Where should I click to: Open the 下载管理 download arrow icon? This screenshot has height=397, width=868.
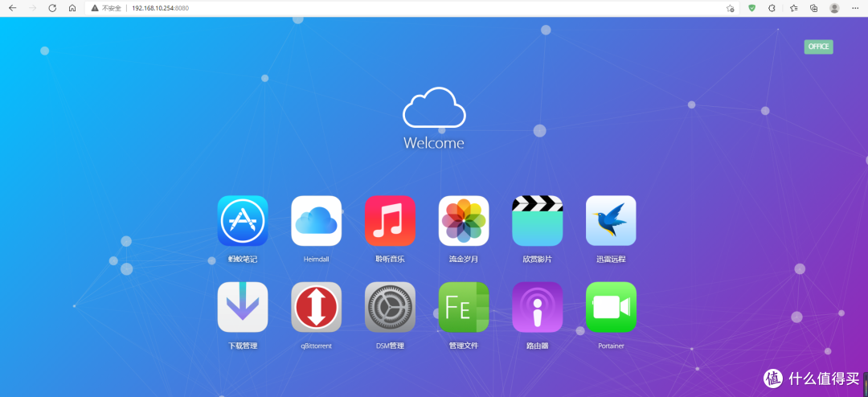coord(243,307)
